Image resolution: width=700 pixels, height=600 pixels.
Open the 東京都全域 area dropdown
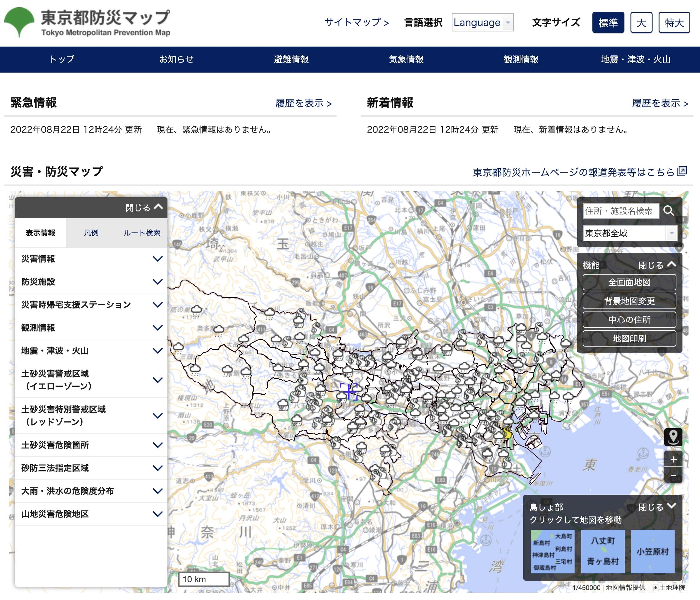coord(630,233)
